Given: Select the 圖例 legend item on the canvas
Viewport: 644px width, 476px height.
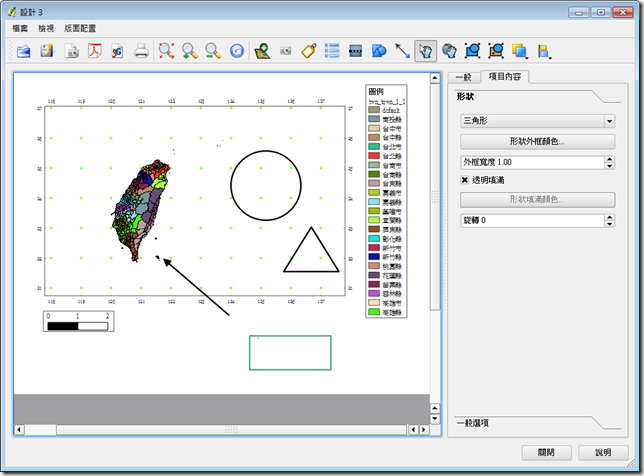Looking at the screenshot, I should [x=386, y=201].
